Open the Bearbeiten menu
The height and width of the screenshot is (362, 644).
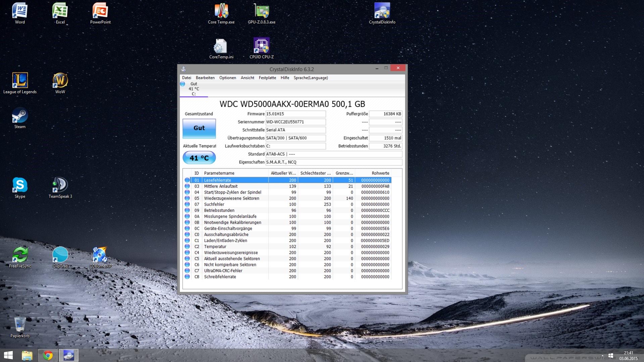click(x=205, y=78)
